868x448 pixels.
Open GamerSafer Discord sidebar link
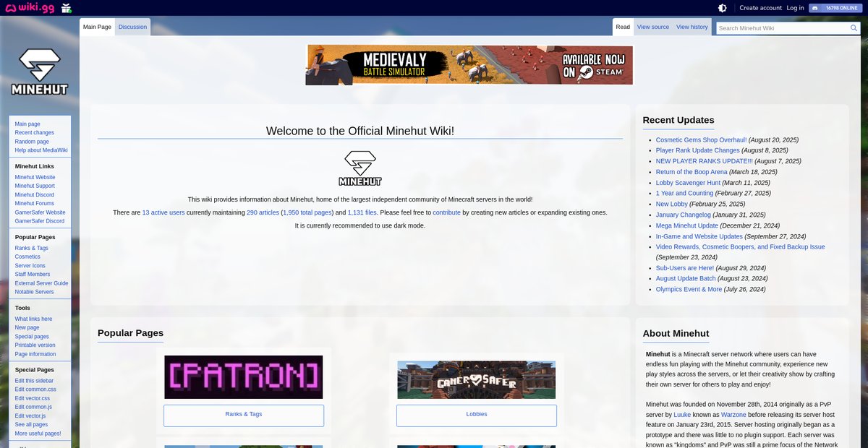(40, 221)
